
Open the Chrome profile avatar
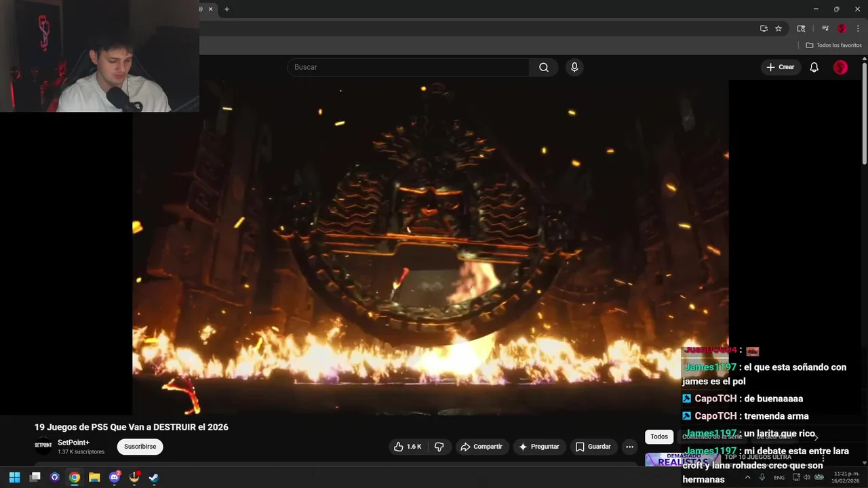click(x=842, y=28)
